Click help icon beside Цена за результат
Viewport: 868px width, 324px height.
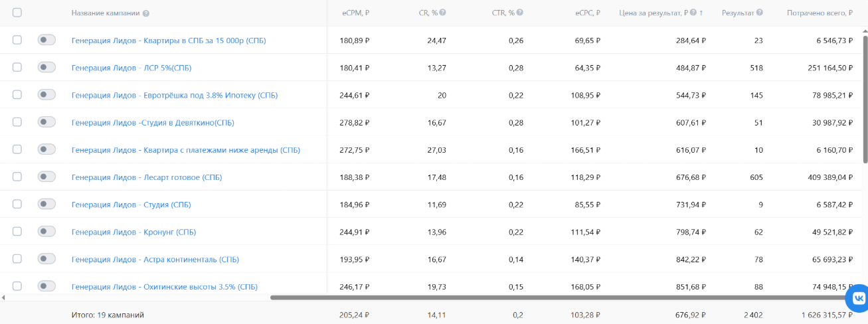pos(693,13)
